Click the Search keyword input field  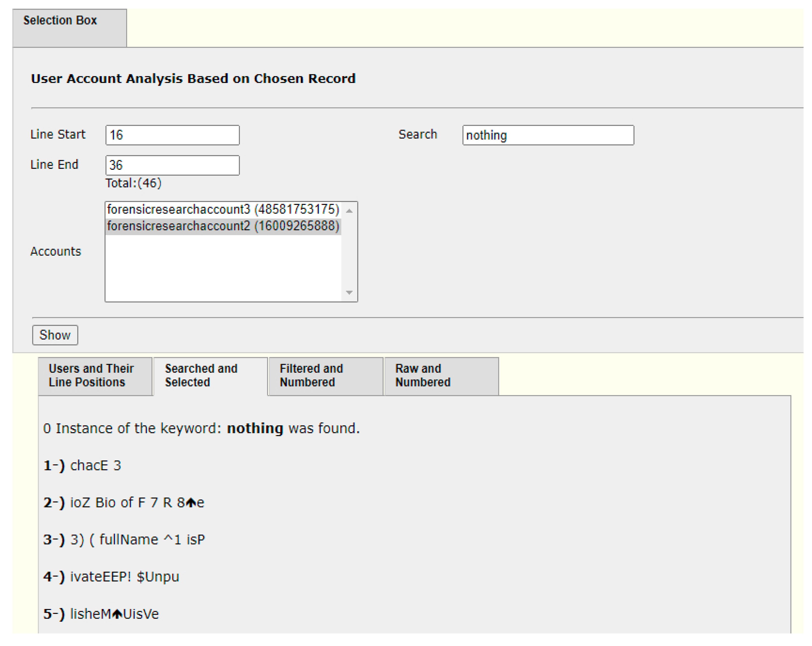[x=548, y=135]
